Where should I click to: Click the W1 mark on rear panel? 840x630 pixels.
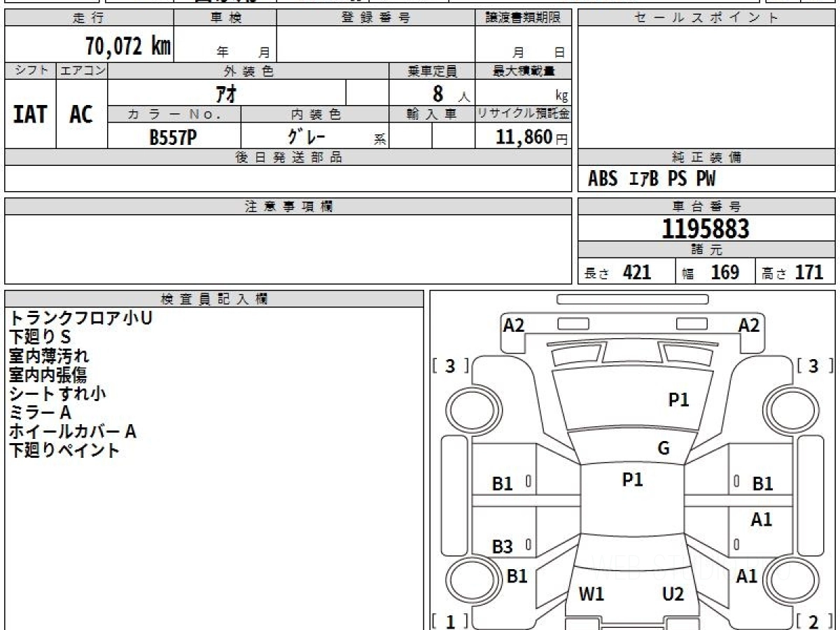point(591,594)
